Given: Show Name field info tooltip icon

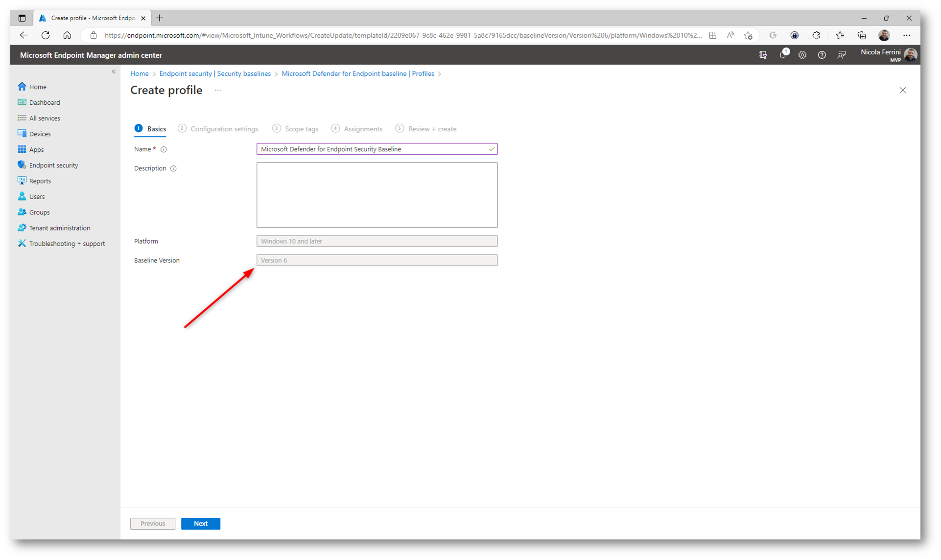Looking at the screenshot, I should 164,149.
